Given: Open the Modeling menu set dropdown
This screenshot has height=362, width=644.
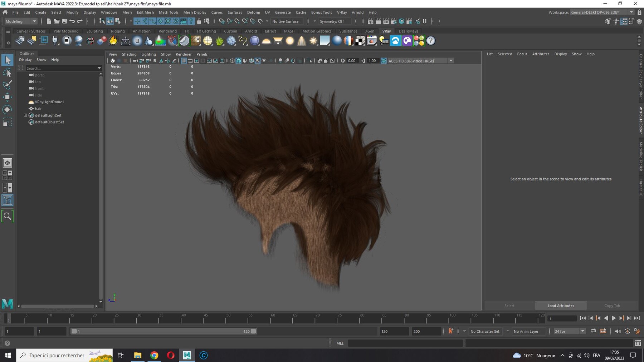Looking at the screenshot, I should [x=21, y=21].
